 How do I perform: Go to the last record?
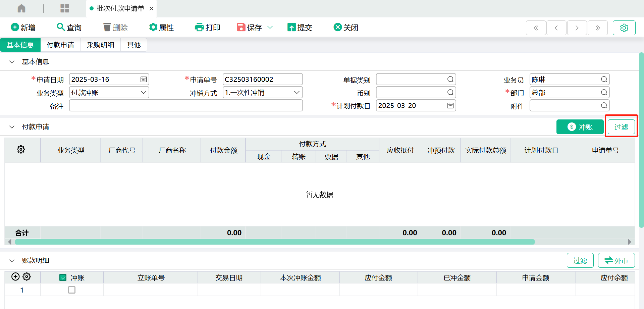(x=597, y=28)
